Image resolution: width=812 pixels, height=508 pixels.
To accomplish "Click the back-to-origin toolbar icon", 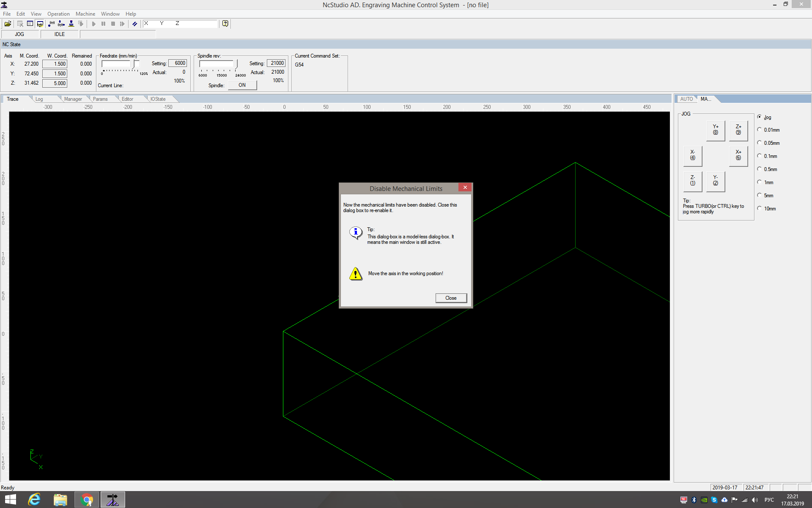I will click(61, 24).
